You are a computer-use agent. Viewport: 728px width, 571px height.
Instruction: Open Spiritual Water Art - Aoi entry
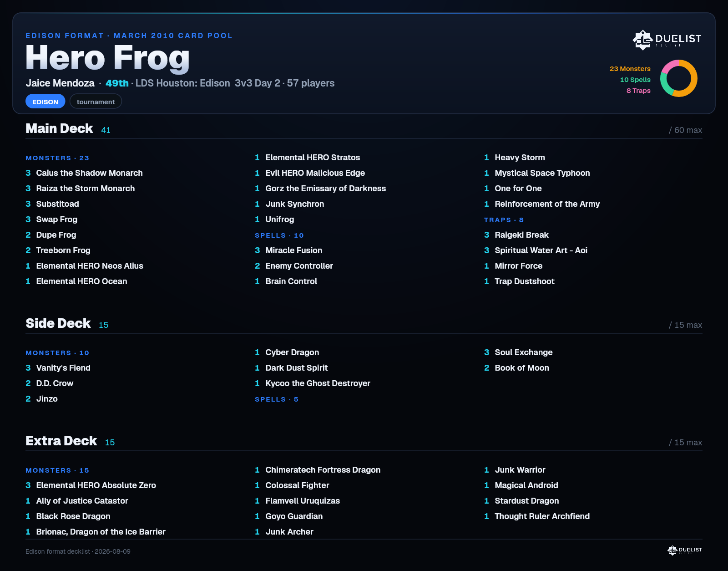click(536, 250)
